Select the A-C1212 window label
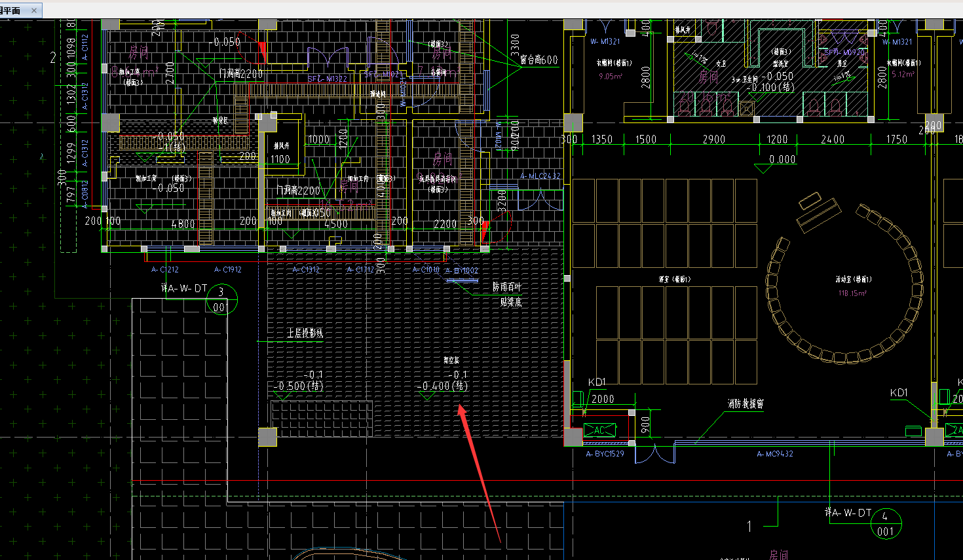The image size is (963, 560). [164, 269]
